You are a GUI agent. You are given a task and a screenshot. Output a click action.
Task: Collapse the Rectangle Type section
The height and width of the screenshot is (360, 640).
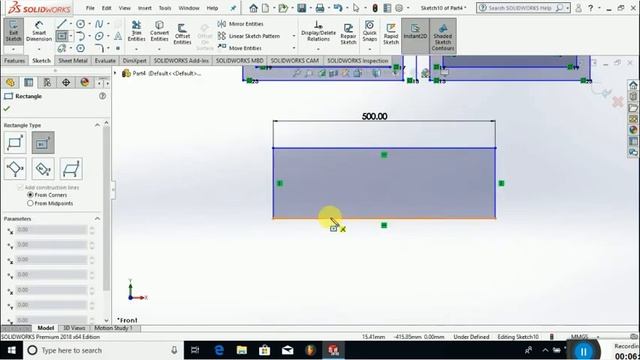pyautogui.click(x=97, y=125)
